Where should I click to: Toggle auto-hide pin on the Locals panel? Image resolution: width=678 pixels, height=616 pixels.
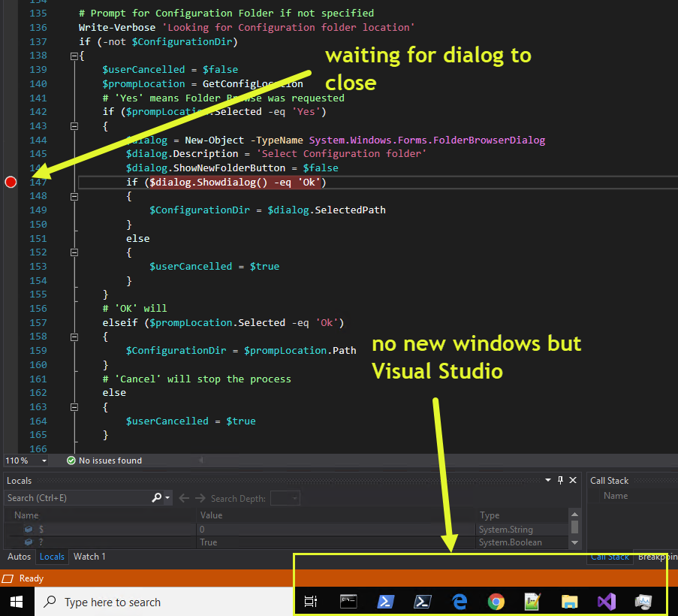560,480
